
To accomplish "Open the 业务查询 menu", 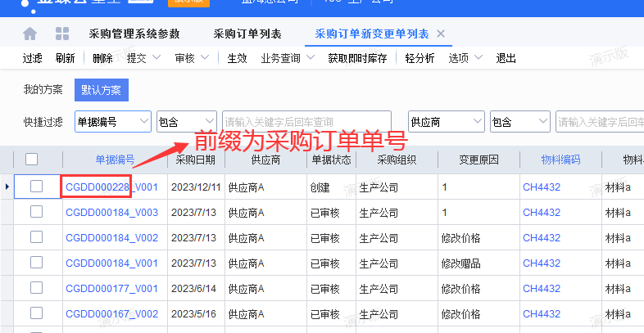I will click(280, 58).
